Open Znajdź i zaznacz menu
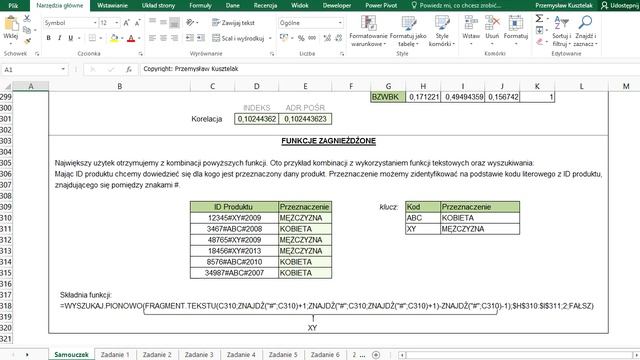This screenshot has height=360, width=640. tap(585, 31)
